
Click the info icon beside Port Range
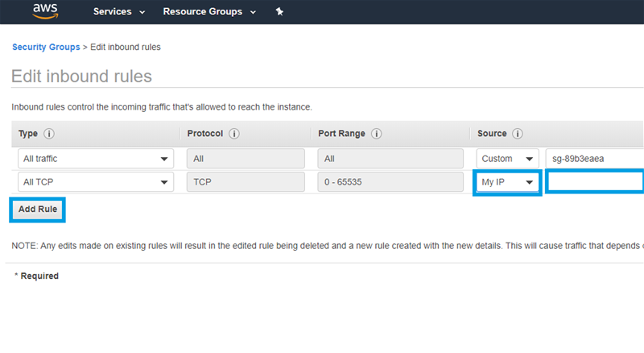(x=376, y=134)
